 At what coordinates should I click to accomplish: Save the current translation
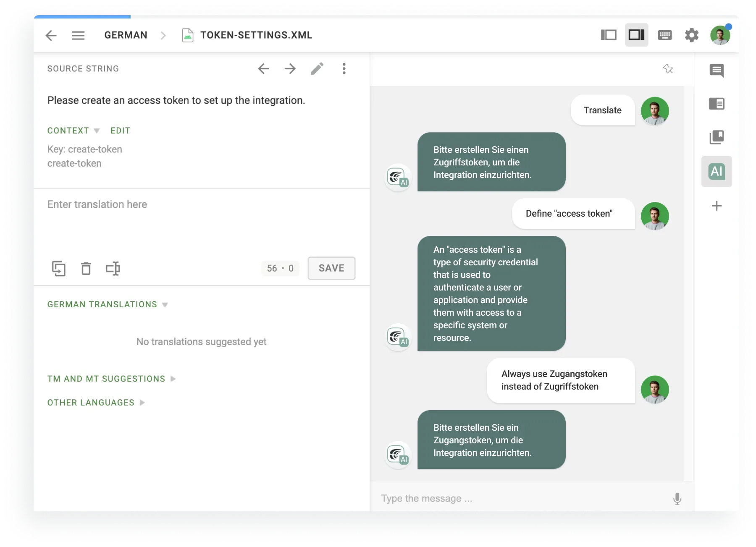click(331, 268)
